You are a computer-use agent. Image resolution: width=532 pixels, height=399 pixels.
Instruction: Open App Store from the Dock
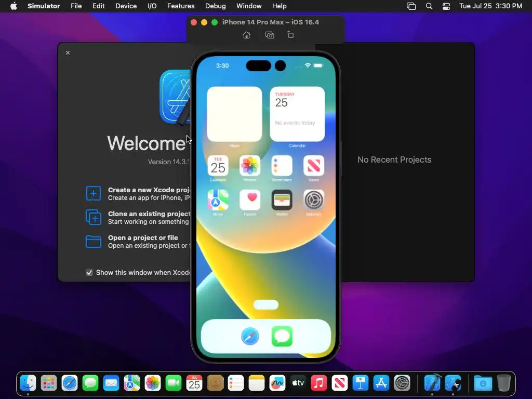coord(381,383)
